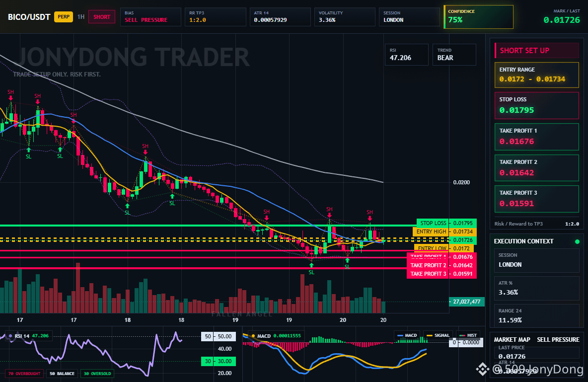Click the 50 BALANCE legend chip

click(x=62, y=374)
